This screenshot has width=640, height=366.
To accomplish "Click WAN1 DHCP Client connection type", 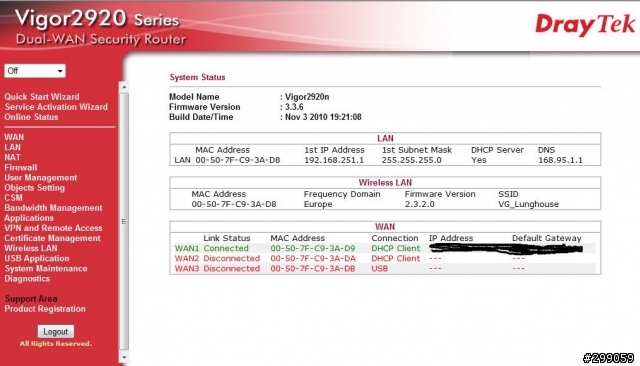I will click(396, 248).
